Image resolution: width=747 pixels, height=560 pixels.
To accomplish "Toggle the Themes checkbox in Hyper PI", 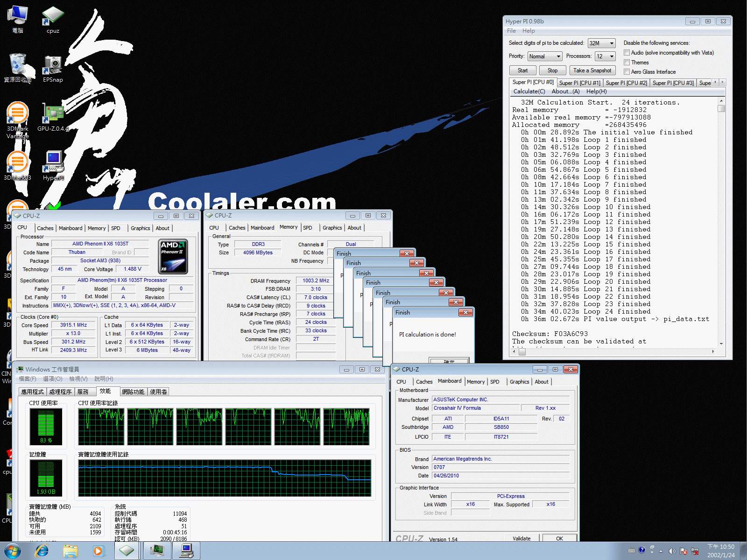I will 627,63.
